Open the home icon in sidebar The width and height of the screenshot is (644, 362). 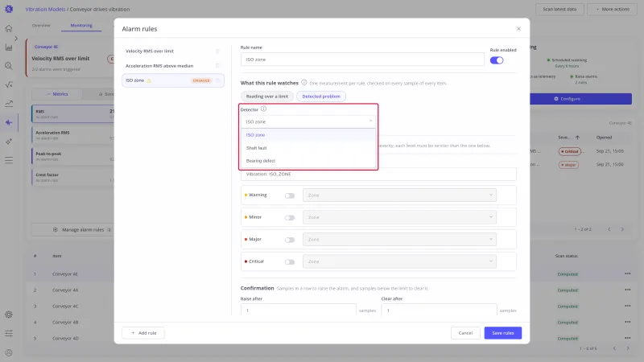pos(9,28)
